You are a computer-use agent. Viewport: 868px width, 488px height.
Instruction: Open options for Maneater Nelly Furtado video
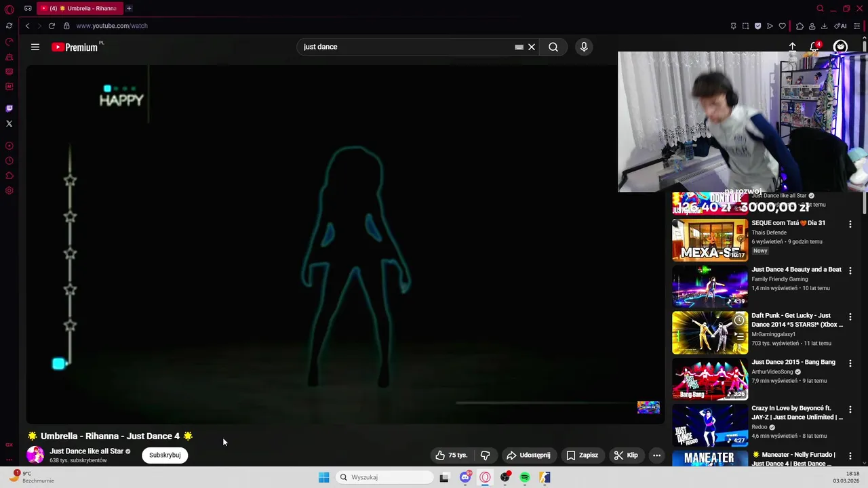point(850,455)
